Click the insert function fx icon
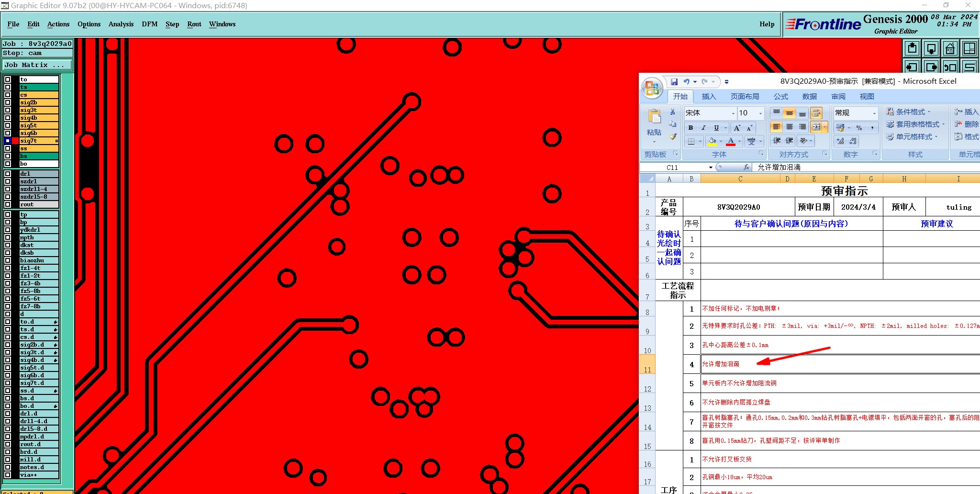980x494 pixels. coord(746,167)
